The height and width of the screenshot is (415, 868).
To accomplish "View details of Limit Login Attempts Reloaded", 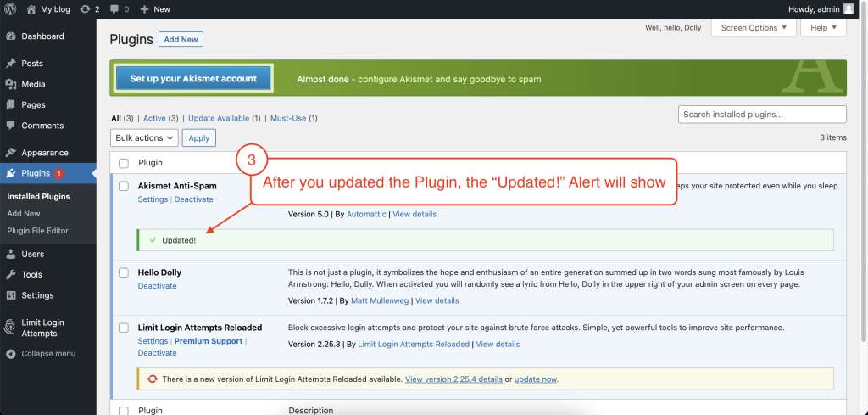I will 498,344.
